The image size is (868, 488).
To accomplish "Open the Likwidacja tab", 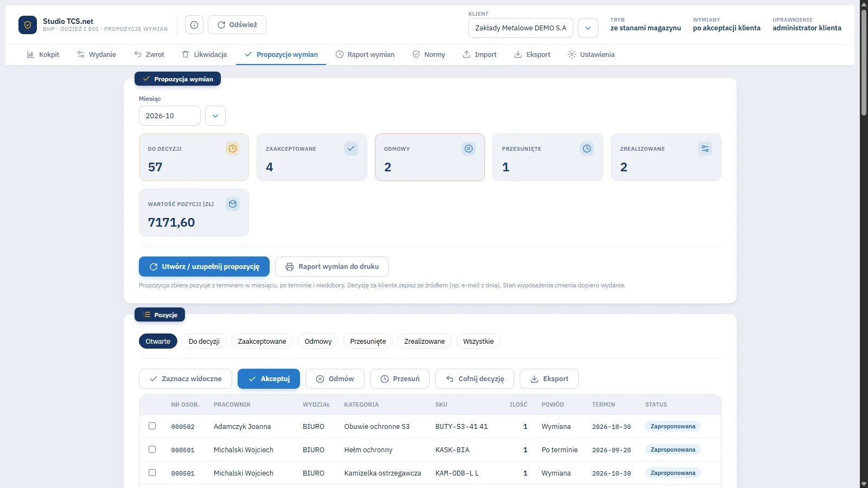I will pyautogui.click(x=205, y=55).
